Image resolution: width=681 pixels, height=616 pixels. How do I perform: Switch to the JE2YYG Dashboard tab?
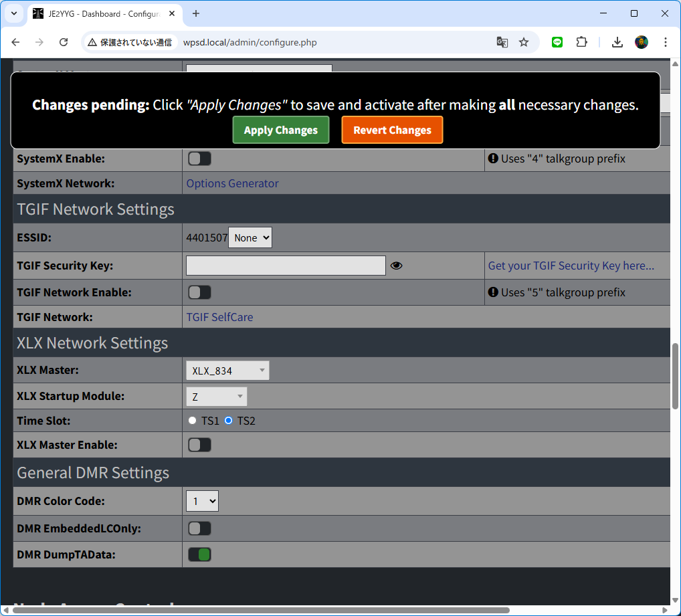(100, 13)
